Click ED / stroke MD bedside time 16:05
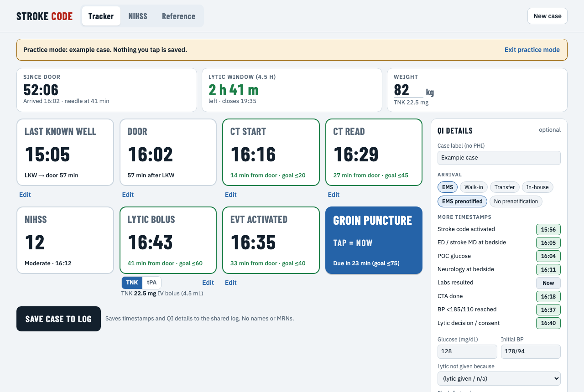 click(548, 242)
